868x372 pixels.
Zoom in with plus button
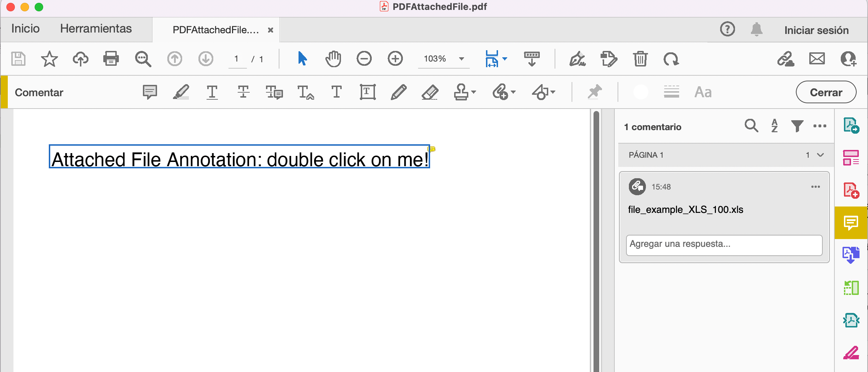(x=395, y=59)
